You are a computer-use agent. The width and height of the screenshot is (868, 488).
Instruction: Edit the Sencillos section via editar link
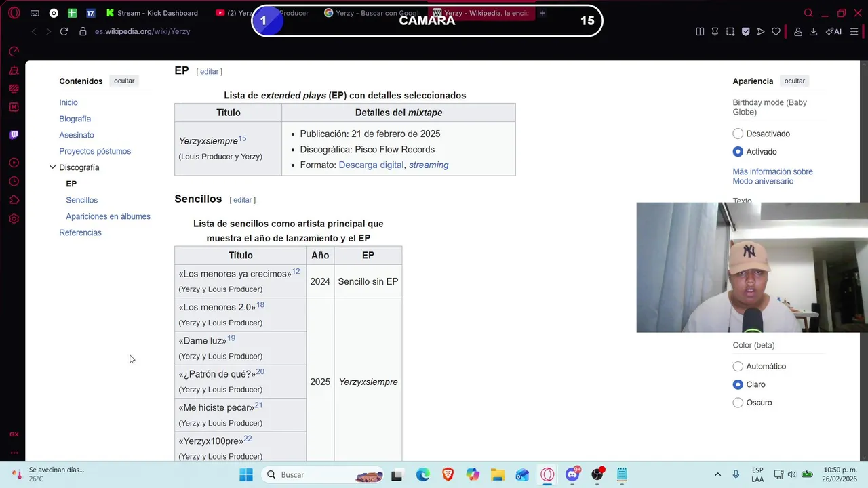(243, 200)
